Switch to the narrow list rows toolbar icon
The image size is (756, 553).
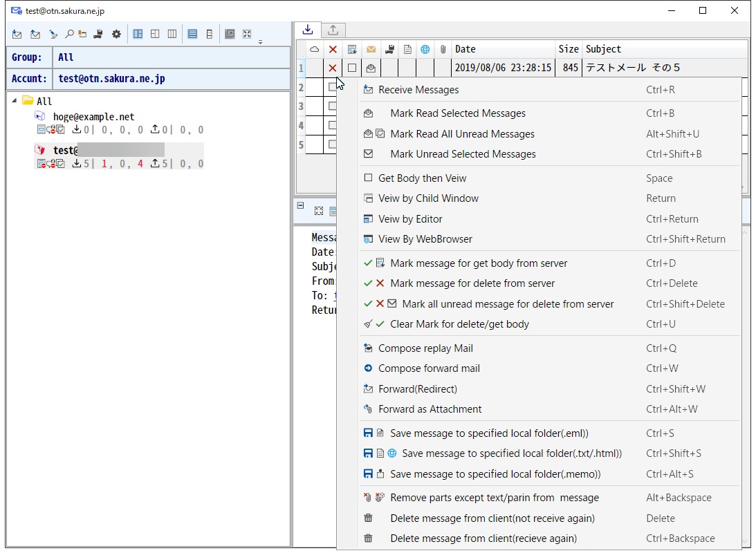[x=210, y=34]
